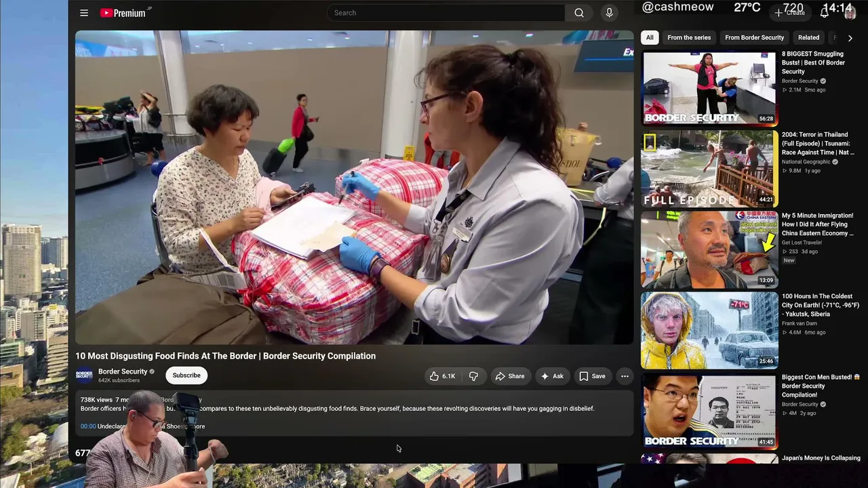This screenshot has width=868, height=488.
Task: Start voice search with the microphone
Action: (609, 13)
